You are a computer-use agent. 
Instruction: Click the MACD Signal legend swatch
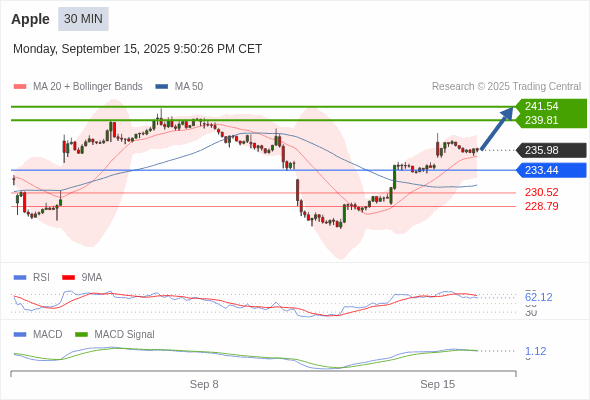pyautogui.click(x=81, y=334)
